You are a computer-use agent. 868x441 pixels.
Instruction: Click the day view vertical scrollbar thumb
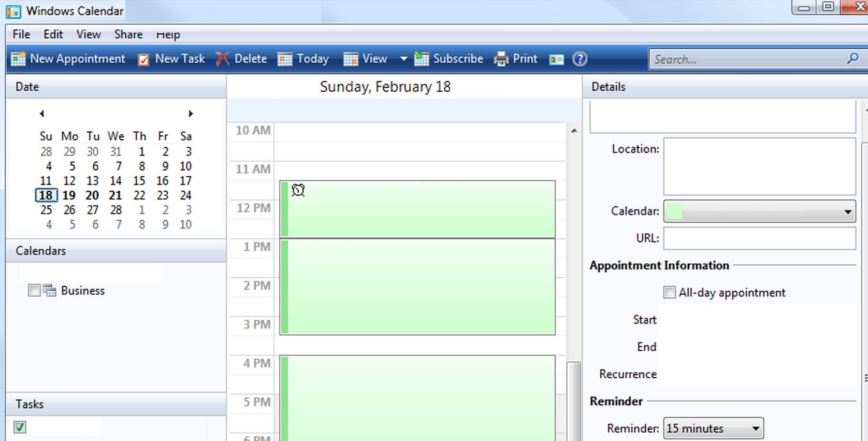(574, 402)
